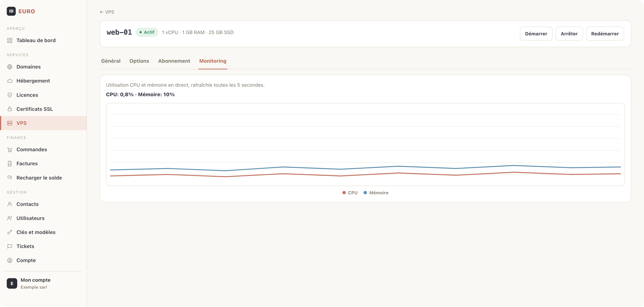
Task: Click the Licences shield icon
Action: point(10,95)
